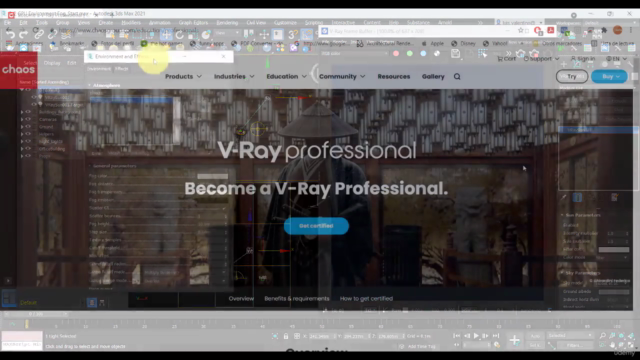Open the Education dropdown menu
The height and width of the screenshot is (360, 640).
286,76
